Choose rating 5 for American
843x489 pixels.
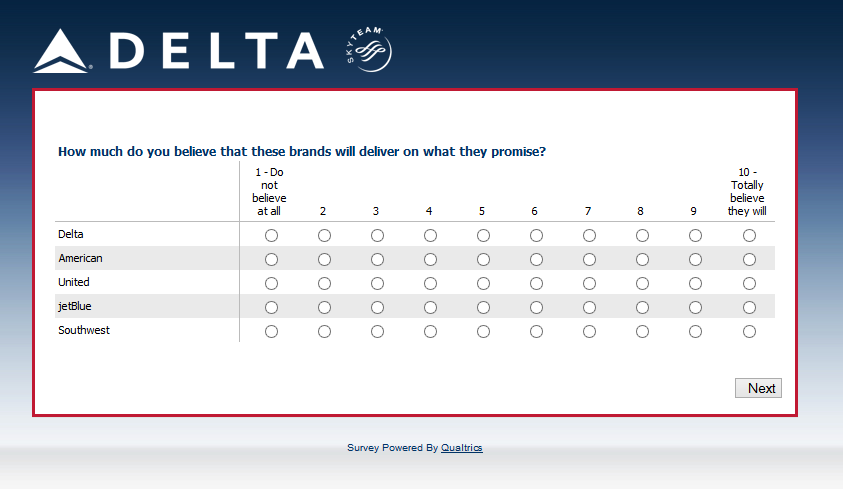coord(483,260)
